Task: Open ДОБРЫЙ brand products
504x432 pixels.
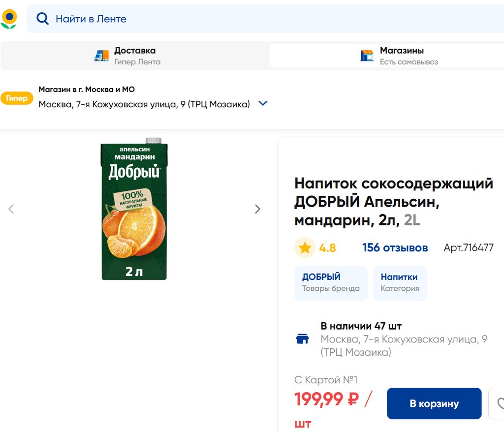Action: (331, 283)
